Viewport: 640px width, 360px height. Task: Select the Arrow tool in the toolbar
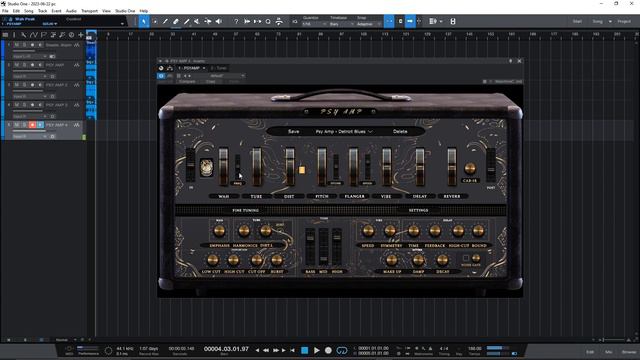click(144, 21)
